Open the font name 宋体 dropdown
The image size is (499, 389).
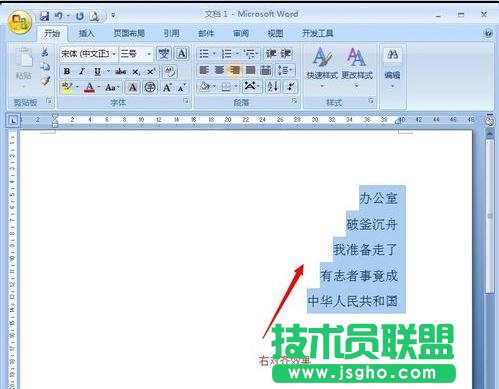pyautogui.click(x=114, y=54)
